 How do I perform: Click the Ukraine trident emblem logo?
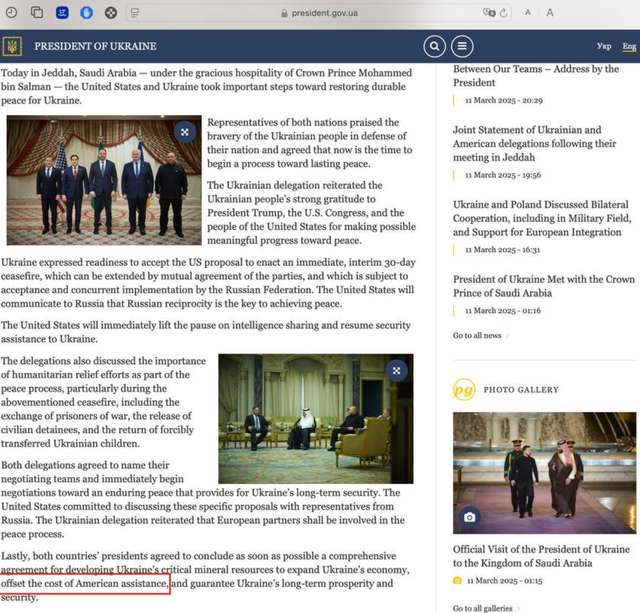12,46
